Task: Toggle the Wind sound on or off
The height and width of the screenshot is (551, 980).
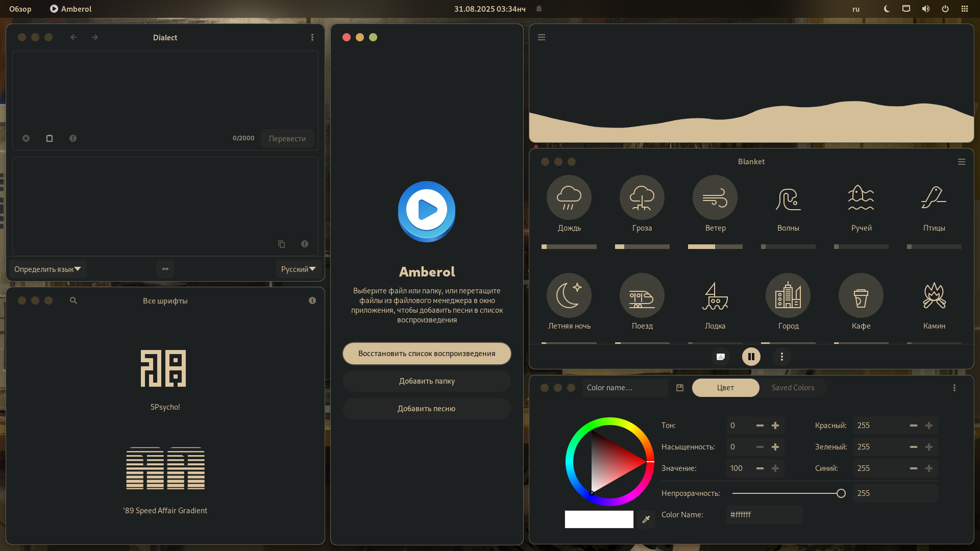Action: (x=715, y=197)
